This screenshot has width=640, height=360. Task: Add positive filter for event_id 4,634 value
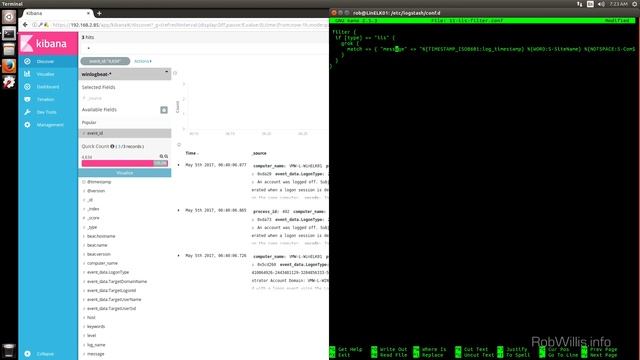pyautogui.click(x=161, y=156)
